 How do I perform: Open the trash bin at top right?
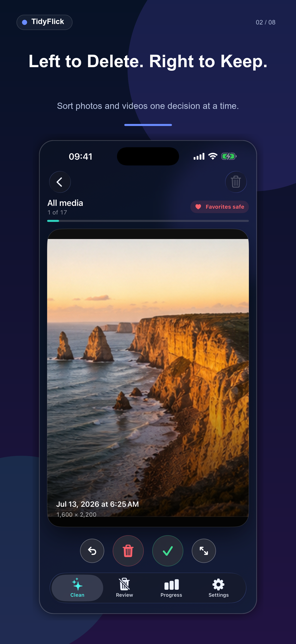236,182
